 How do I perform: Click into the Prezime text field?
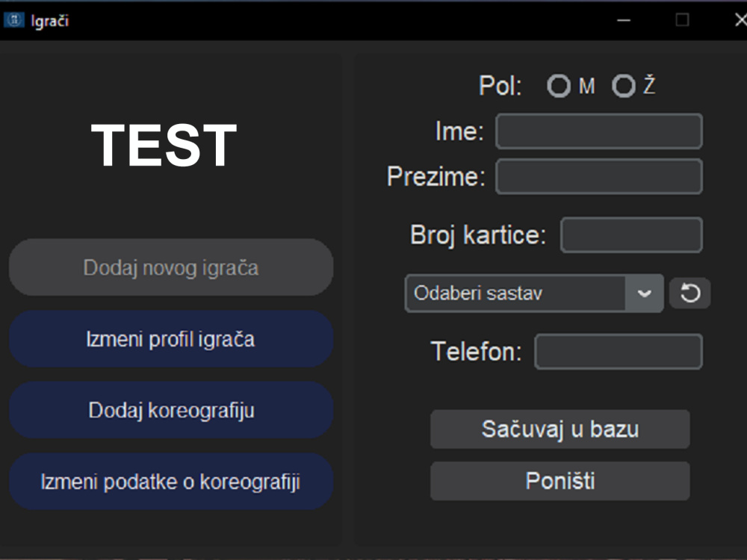pyautogui.click(x=599, y=177)
